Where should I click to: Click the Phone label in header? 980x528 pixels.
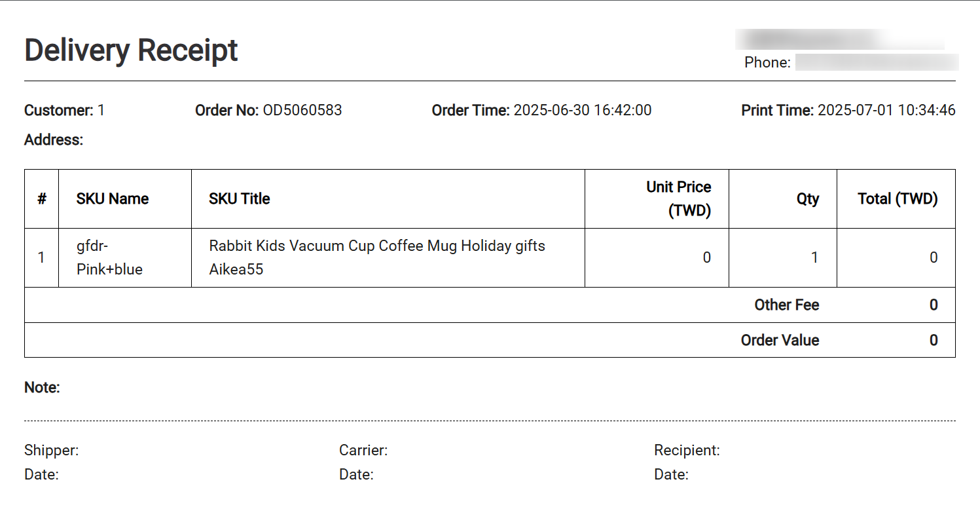pyautogui.click(x=768, y=62)
